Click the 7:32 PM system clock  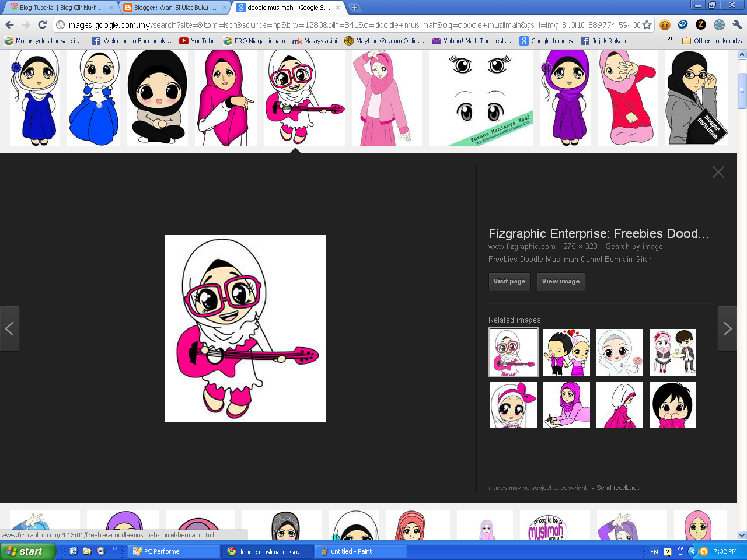[725, 551]
